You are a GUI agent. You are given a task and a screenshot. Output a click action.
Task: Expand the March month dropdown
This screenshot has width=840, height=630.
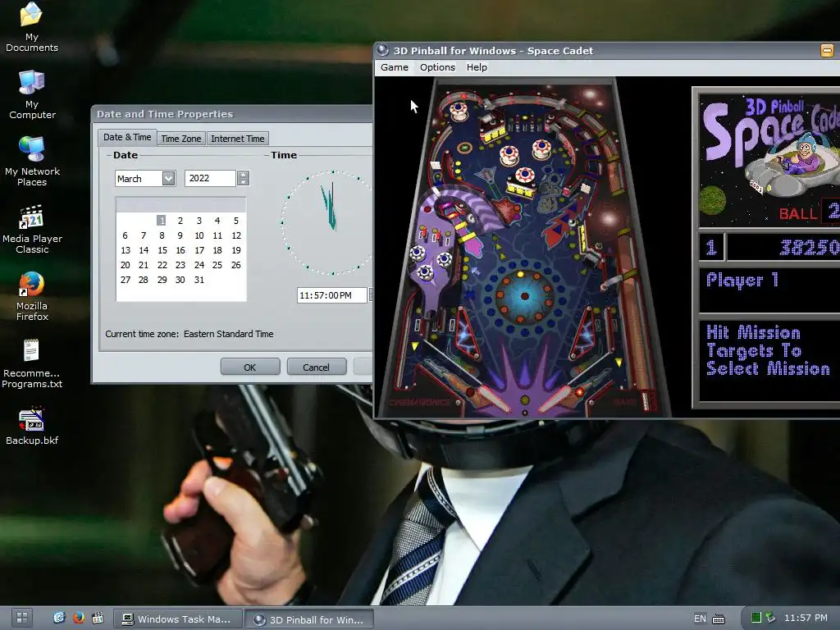tap(168, 178)
